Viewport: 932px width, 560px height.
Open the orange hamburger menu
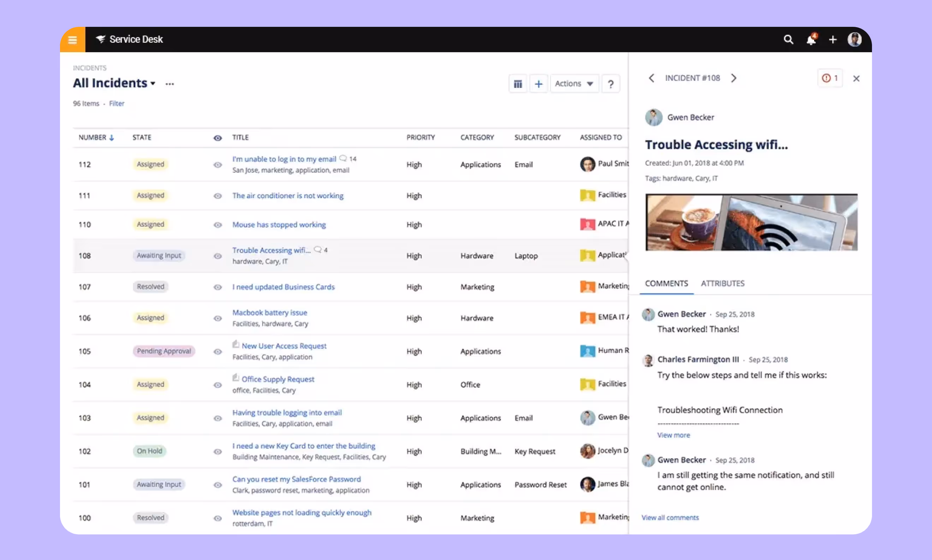72,40
